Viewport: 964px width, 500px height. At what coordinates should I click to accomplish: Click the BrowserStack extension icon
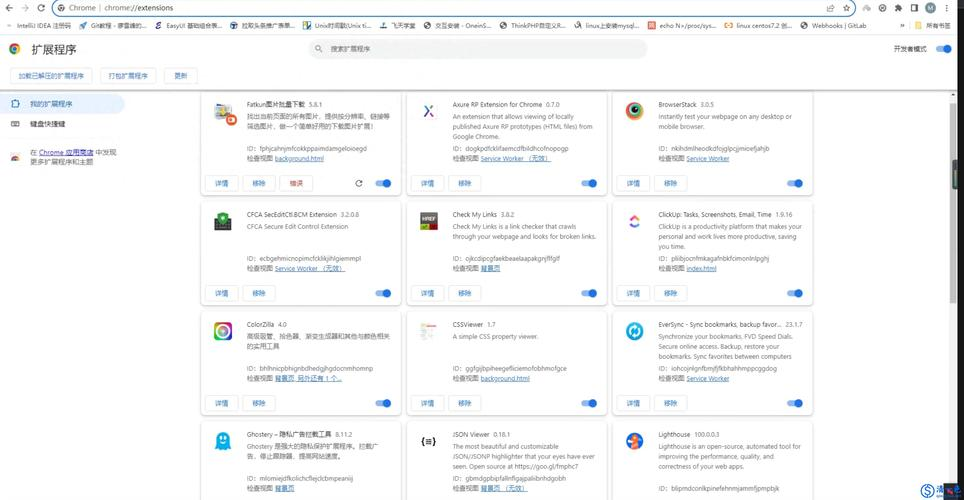click(x=634, y=111)
